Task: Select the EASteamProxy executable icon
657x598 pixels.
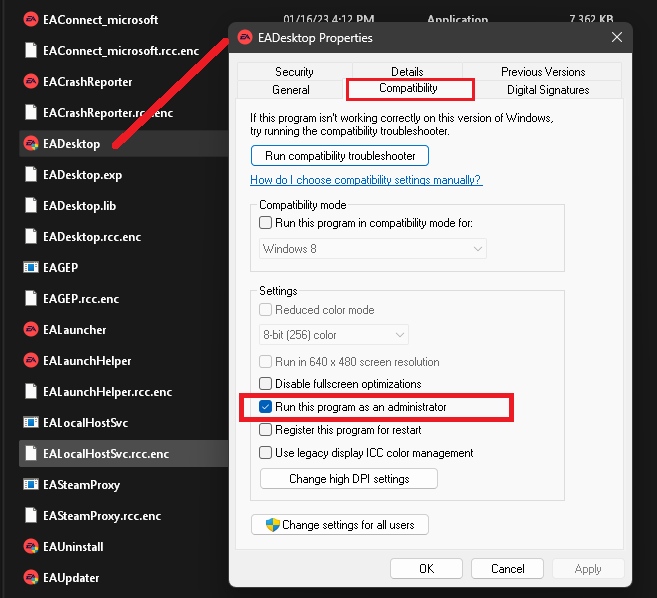Action: pyautogui.click(x=31, y=484)
